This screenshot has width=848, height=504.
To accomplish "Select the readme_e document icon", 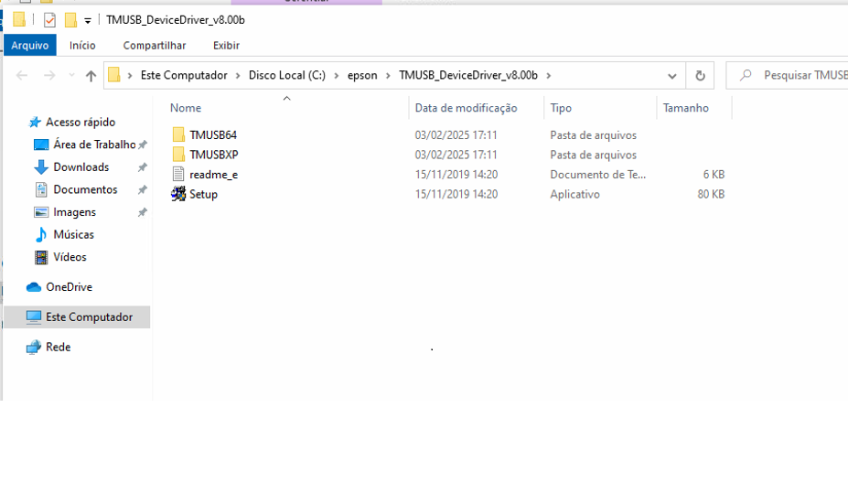I will click(178, 174).
